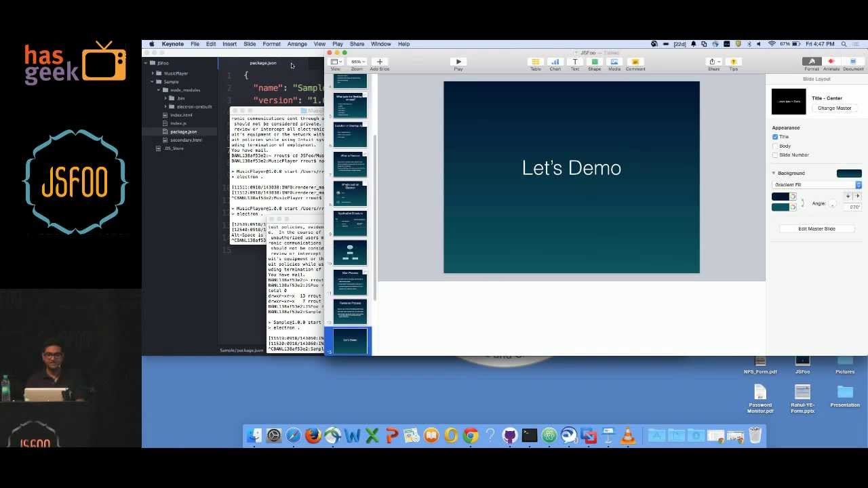868x488 pixels.
Task: Click the Let's Demo title on slide
Action: (x=572, y=168)
